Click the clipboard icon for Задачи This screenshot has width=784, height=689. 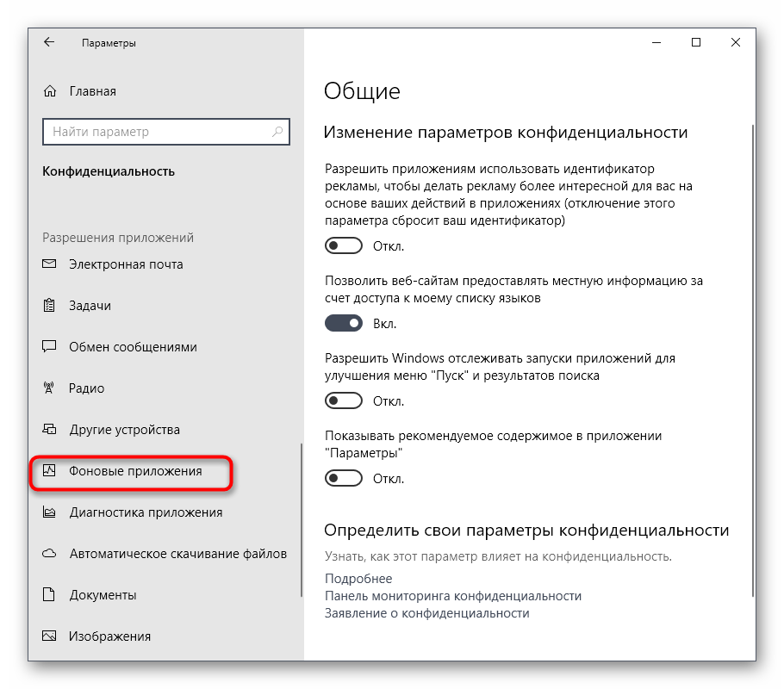coord(50,306)
